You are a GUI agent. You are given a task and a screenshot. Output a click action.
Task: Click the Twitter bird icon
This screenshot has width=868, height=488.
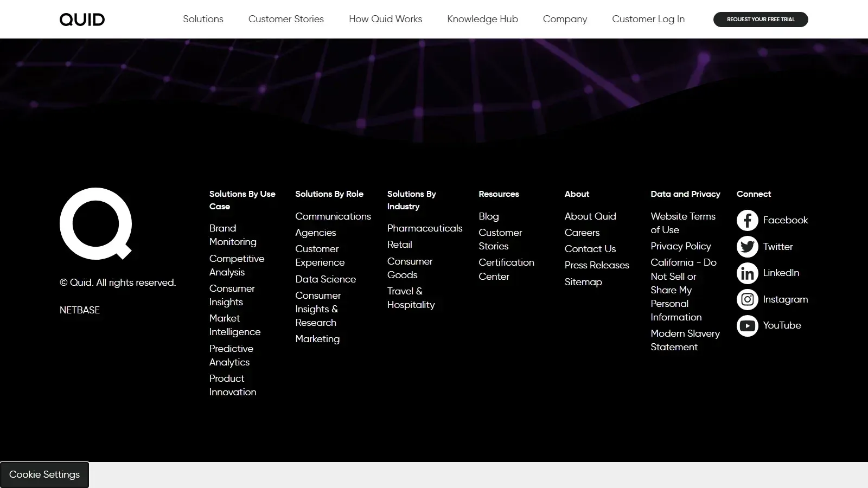pyautogui.click(x=747, y=247)
